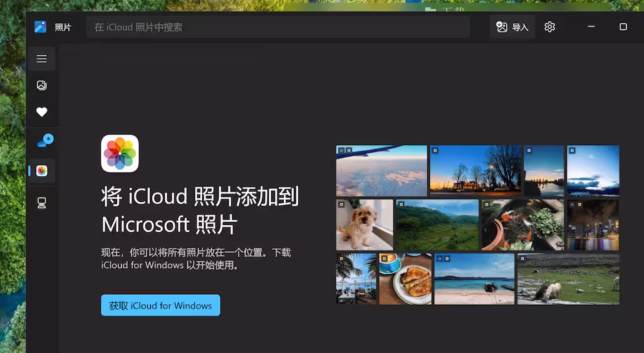Viewport: 644px width, 353px height.
Task: Maximize the Photos window
Action: click(623, 27)
